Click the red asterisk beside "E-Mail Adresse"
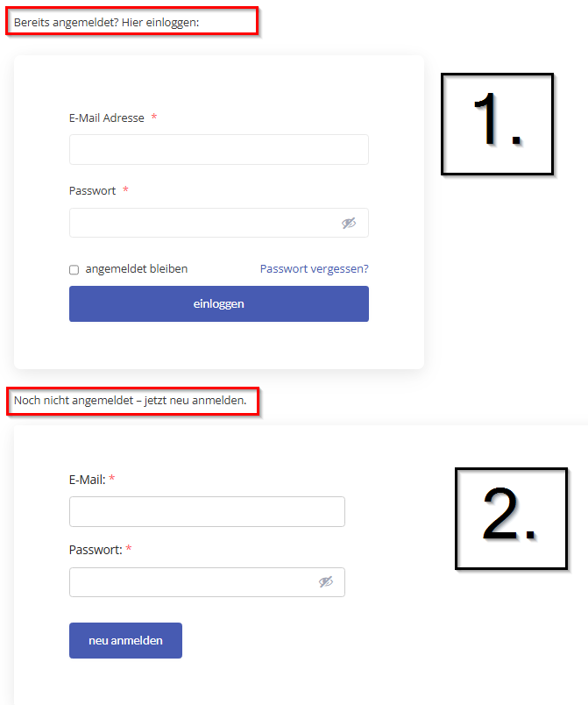Image resolution: width=588 pixels, height=705 pixels. (x=154, y=117)
